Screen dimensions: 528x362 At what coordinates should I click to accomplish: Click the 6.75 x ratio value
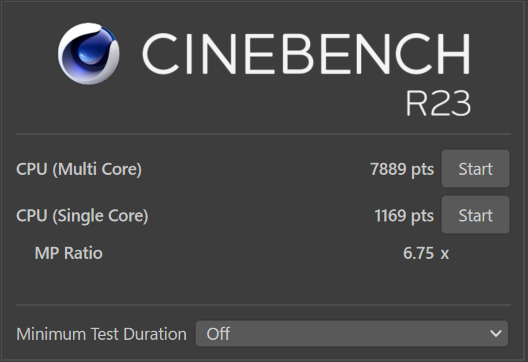pyautogui.click(x=426, y=253)
